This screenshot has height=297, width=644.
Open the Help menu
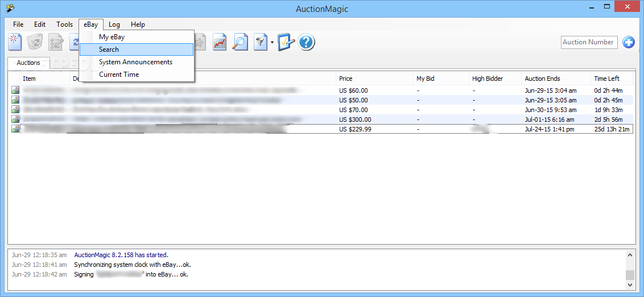[x=138, y=24]
